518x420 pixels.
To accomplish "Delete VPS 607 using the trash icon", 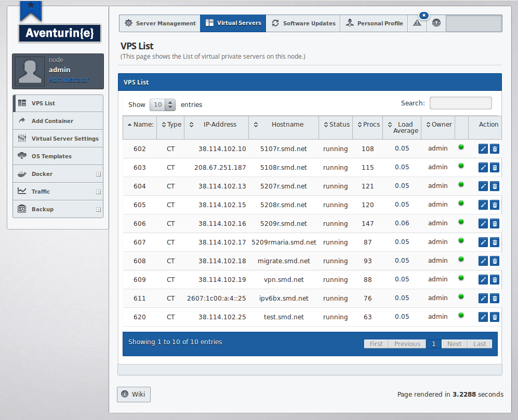I will coord(495,242).
